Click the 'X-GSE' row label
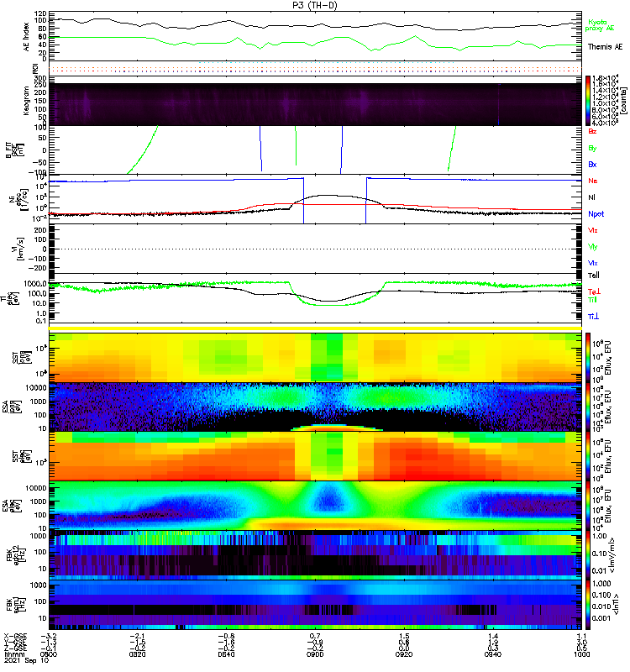Screen dimensions: 630x672 [15, 637]
